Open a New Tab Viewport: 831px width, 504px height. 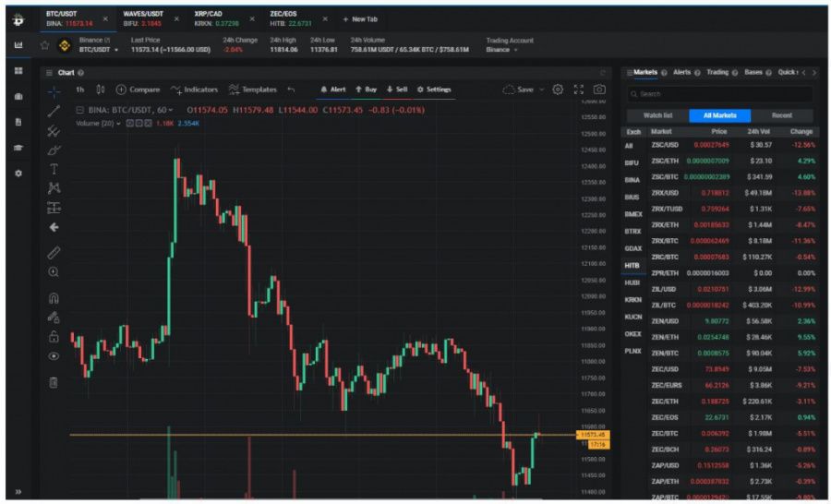pyautogui.click(x=360, y=19)
